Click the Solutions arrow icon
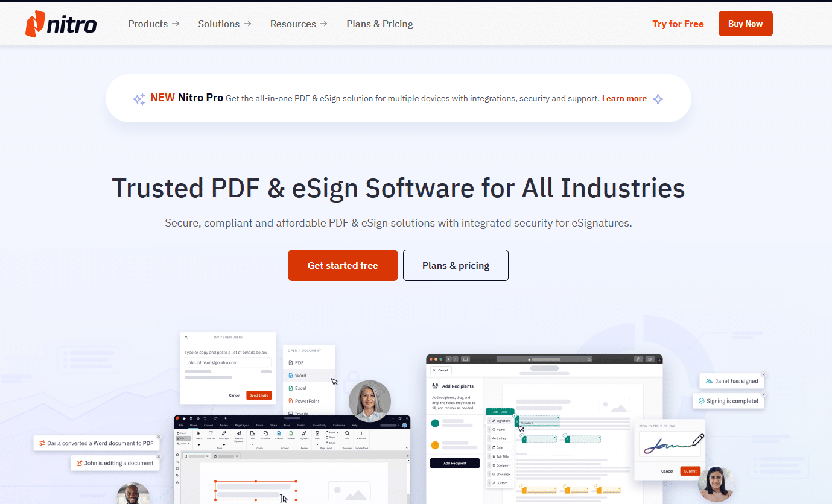 (x=247, y=24)
